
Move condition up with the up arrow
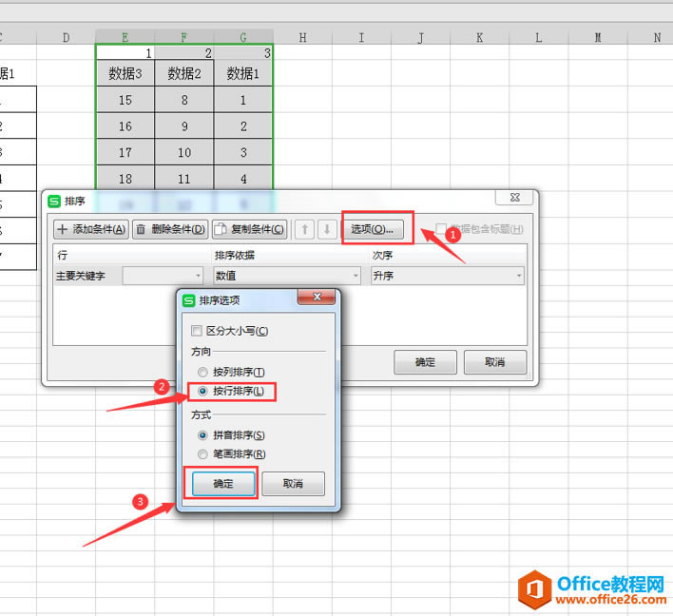point(305,229)
